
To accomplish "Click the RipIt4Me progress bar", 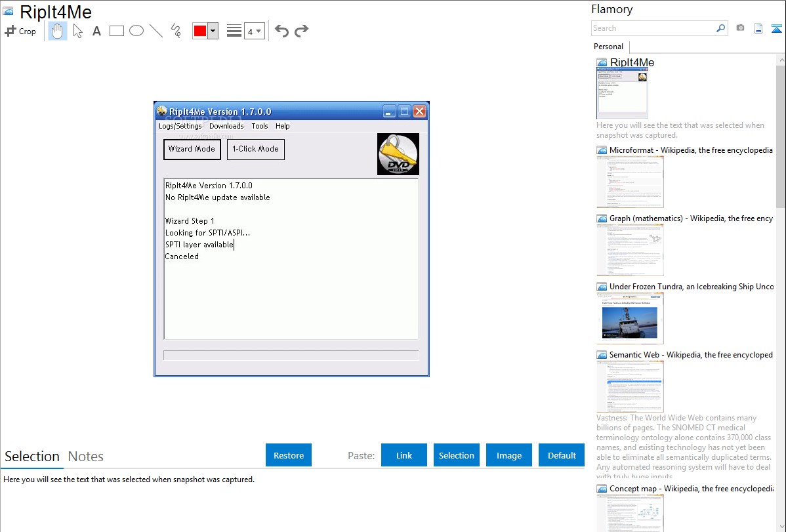I will [x=291, y=356].
